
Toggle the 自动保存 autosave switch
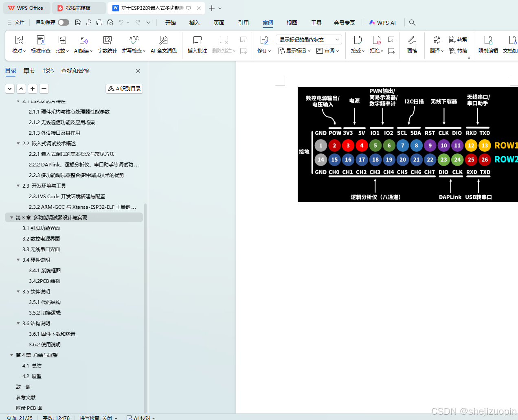pos(63,22)
